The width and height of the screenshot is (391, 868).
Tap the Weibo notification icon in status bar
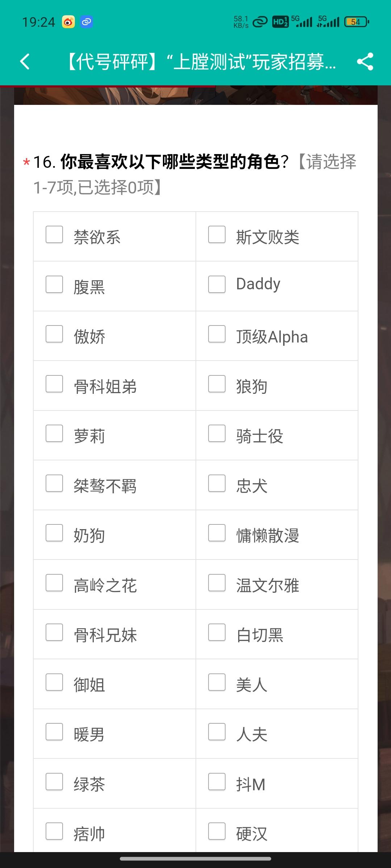68,22
